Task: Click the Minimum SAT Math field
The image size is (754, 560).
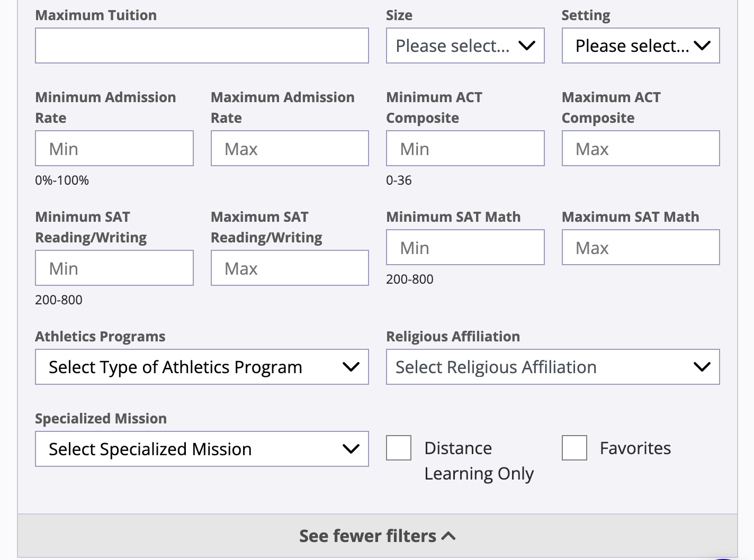Action: pyautogui.click(x=465, y=247)
